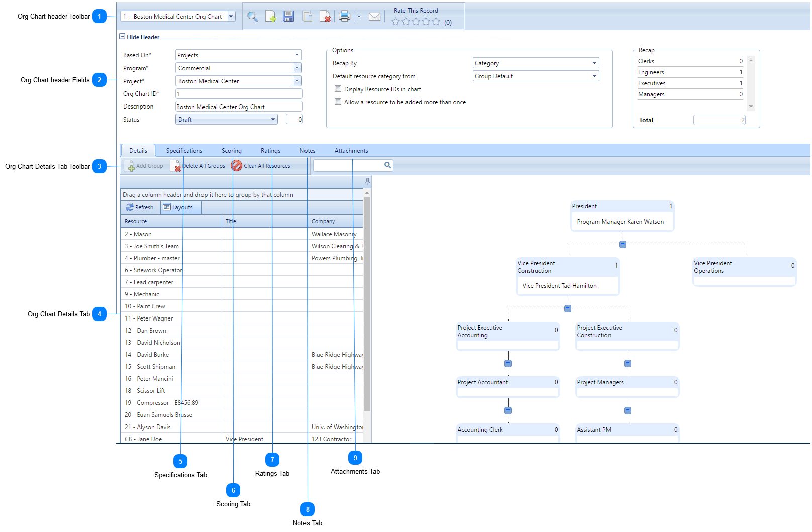
Task: Expand the Project dropdown
Action: 297,81
